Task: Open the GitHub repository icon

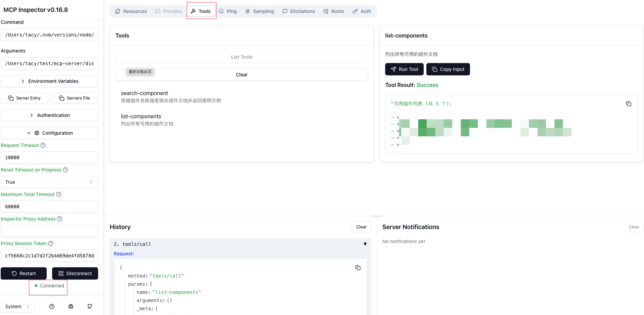Action: (90, 306)
